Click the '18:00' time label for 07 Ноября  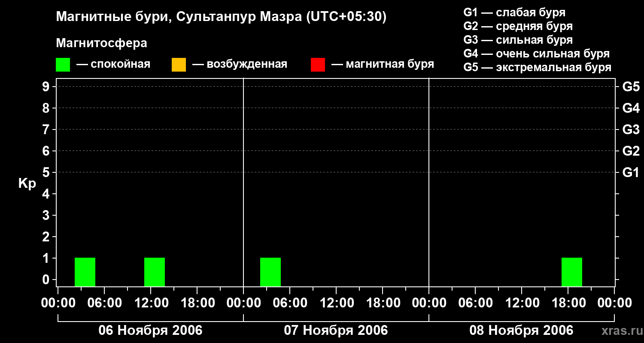[x=383, y=303]
